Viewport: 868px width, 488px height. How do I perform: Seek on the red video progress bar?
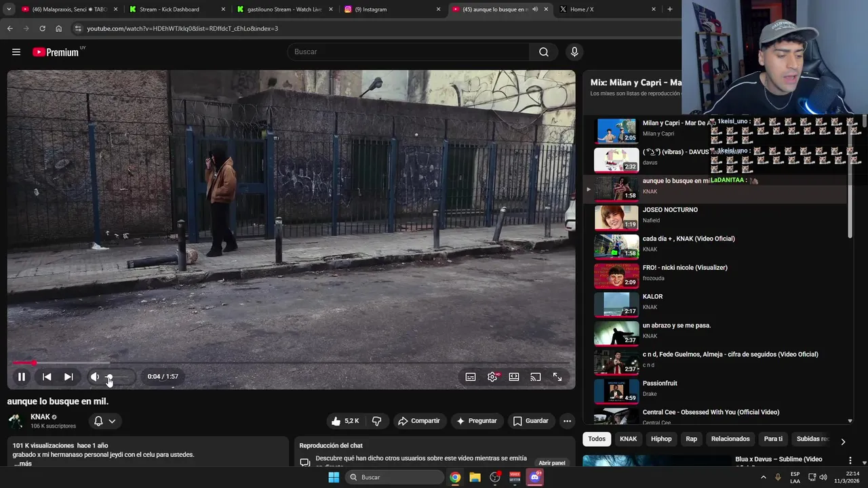tap(291, 363)
